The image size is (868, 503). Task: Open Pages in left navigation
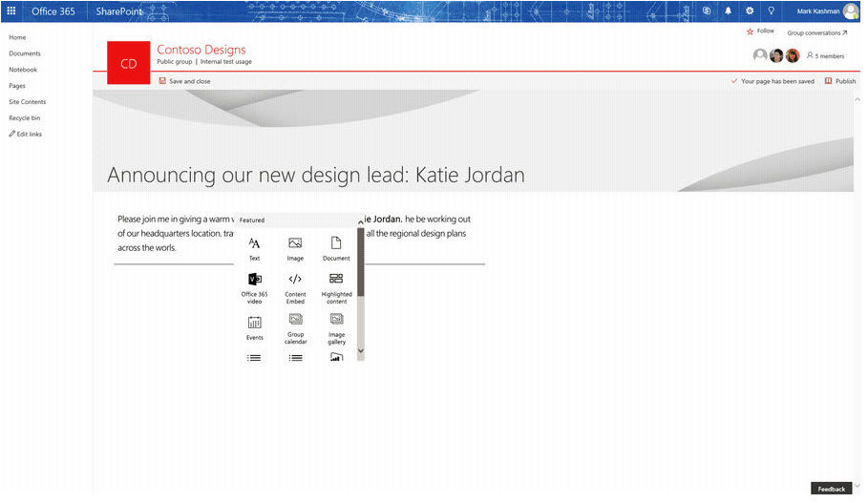17,85
